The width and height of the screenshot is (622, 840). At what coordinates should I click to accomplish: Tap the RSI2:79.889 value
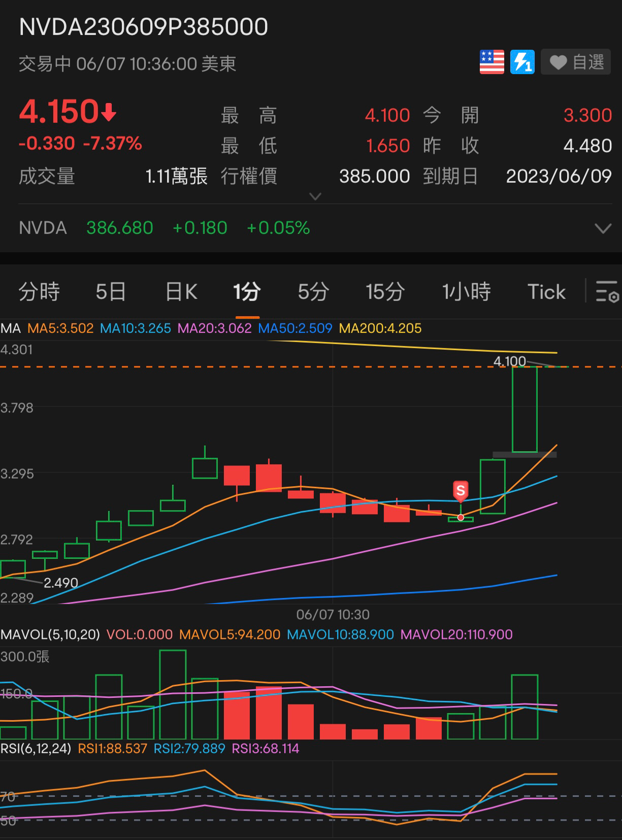[x=189, y=749]
